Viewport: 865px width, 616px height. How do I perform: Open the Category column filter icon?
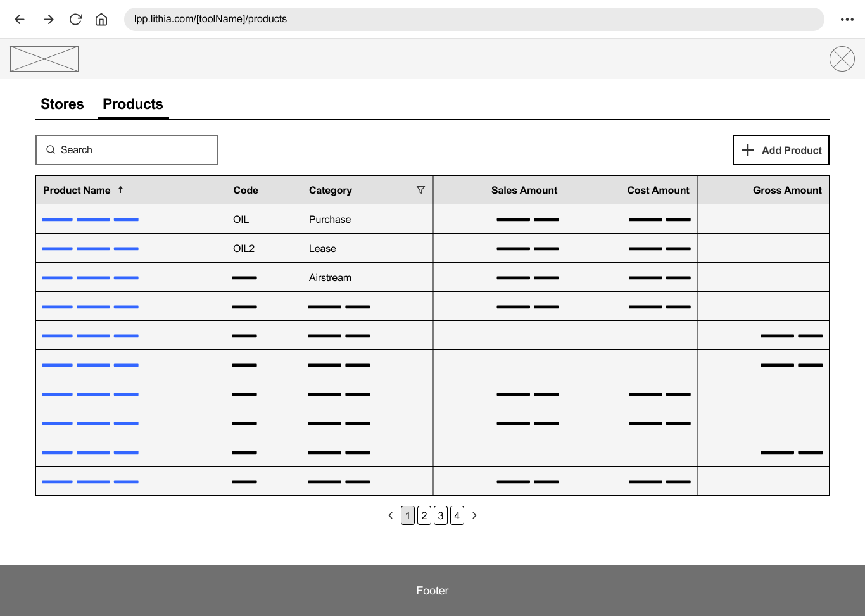click(x=420, y=190)
